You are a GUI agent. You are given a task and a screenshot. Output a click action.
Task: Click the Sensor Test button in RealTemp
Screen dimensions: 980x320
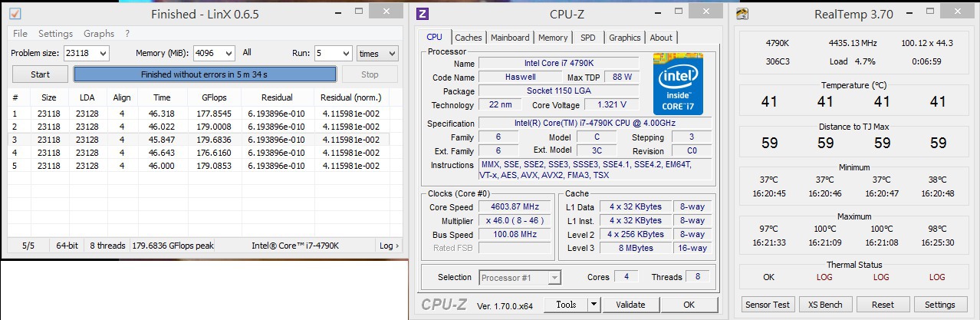coord(768,305)
